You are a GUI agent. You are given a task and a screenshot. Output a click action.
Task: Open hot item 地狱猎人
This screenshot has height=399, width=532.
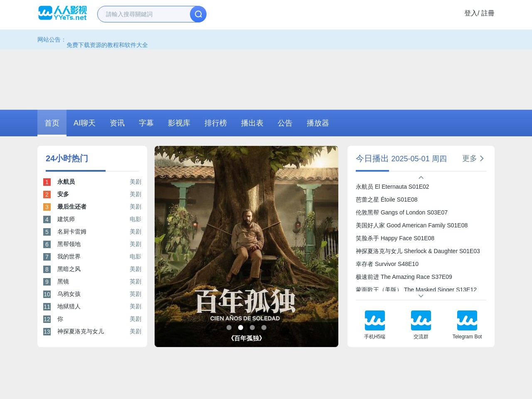click(69, 306)
